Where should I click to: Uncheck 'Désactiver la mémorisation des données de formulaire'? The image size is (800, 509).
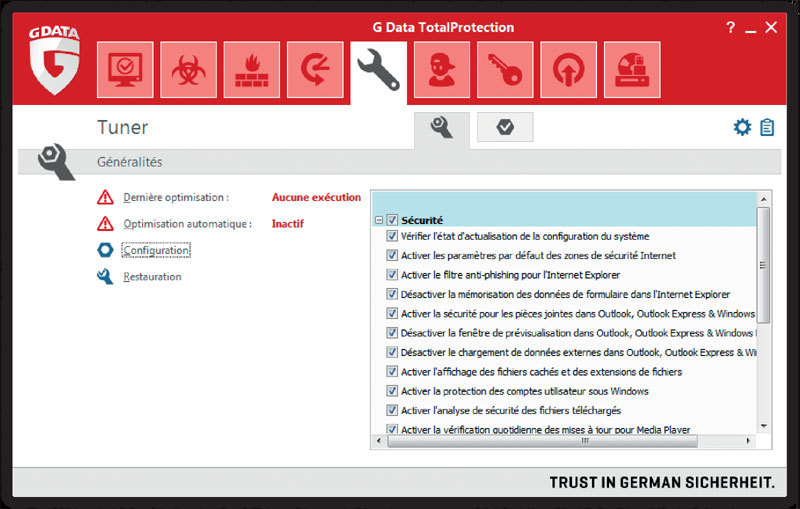[392, 294]
